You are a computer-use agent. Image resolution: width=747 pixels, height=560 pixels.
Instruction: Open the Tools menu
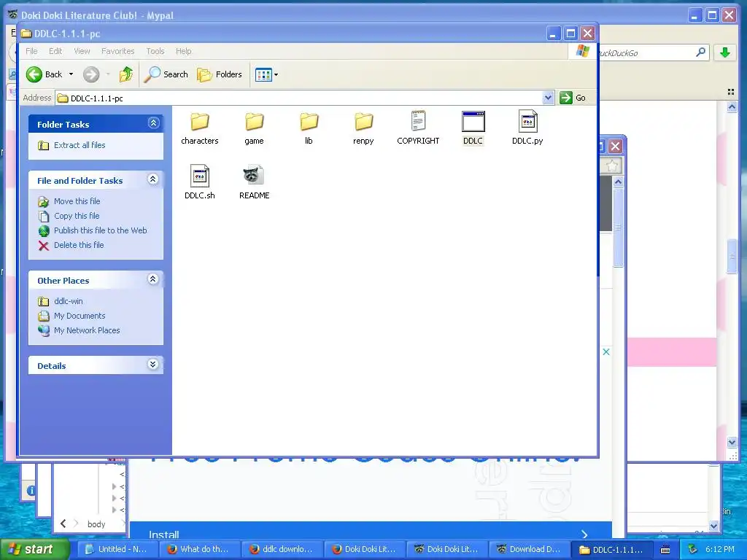[155, 51]
